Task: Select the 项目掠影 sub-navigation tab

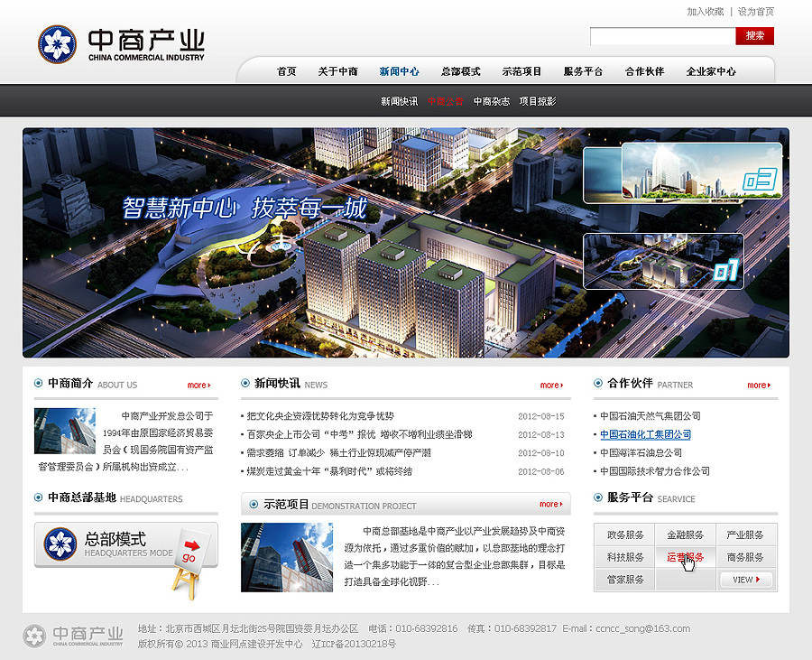Action: coord(538,101)
